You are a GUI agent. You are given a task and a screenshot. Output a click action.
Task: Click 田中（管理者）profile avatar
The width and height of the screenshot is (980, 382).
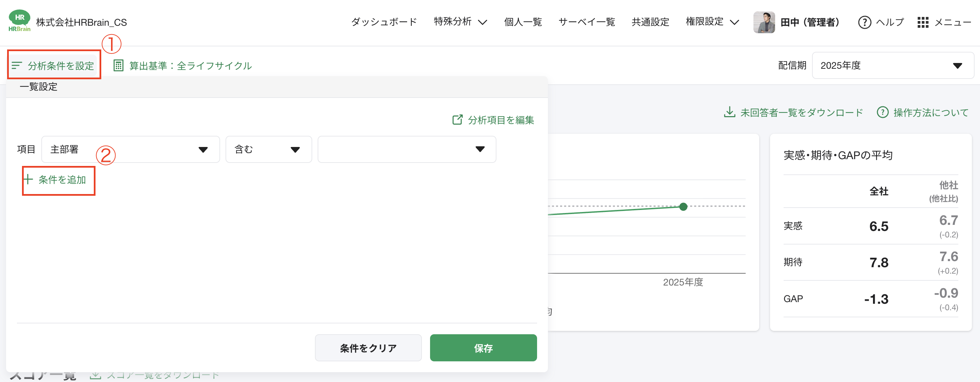[x=764, y=22]
